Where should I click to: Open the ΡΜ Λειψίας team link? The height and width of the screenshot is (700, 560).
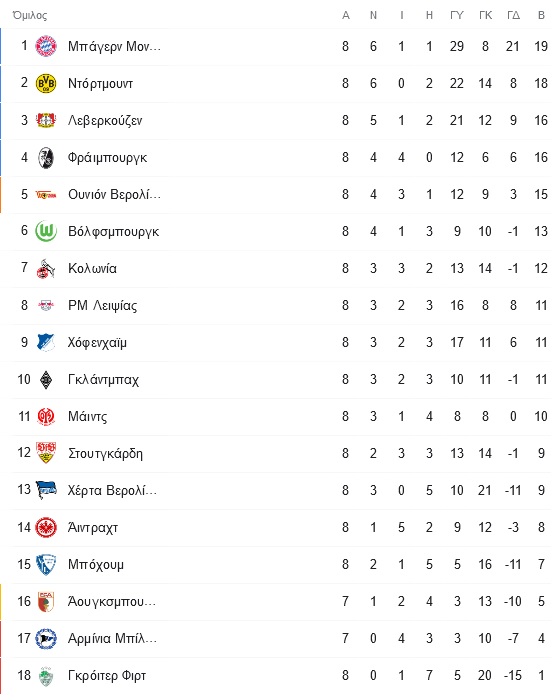pos(102,306)
